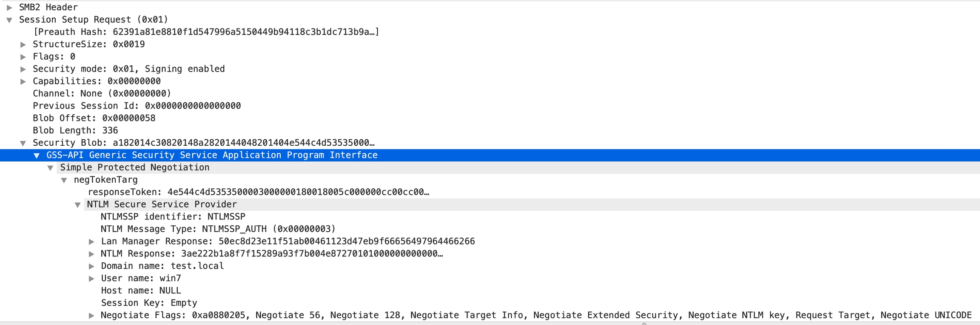Viewport: 980px width, 325px height.
Task: Expand the StructureSize field
Action: 23,45
